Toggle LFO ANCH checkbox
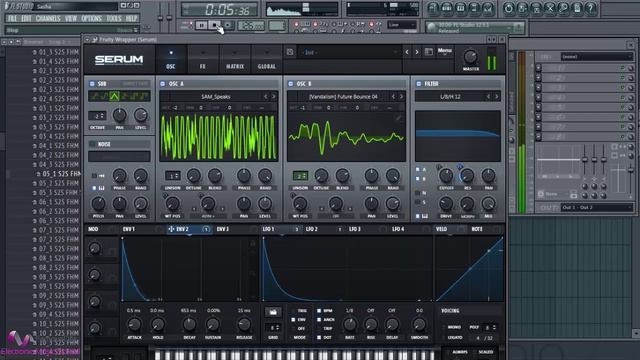The width and height of the screenshot is (640, 360). (x=319, y=320)
